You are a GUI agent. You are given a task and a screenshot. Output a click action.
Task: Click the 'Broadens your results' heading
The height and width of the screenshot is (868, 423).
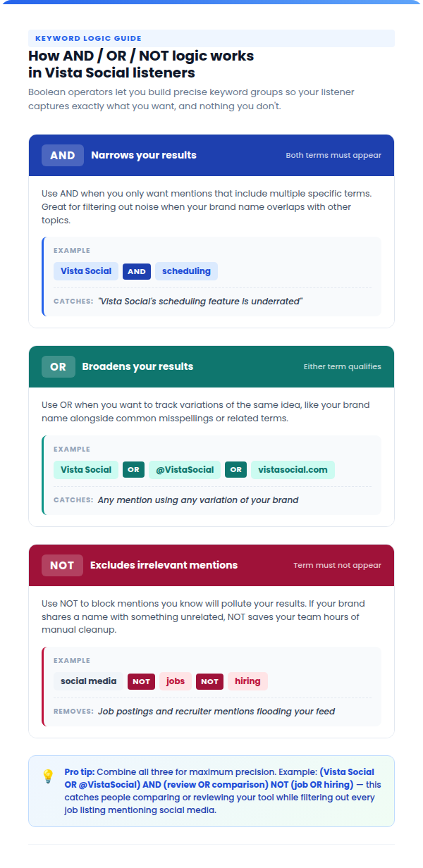click(137, 366)
